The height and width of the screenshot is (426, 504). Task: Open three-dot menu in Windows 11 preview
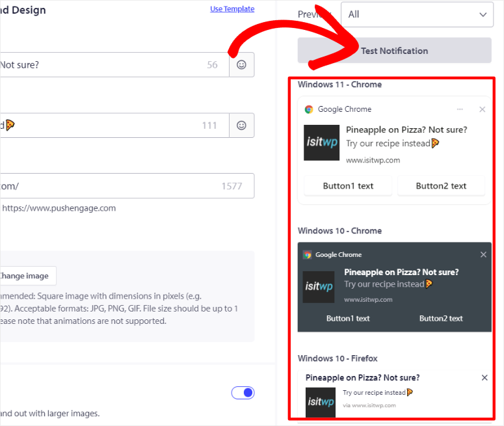tap(460, 109)
